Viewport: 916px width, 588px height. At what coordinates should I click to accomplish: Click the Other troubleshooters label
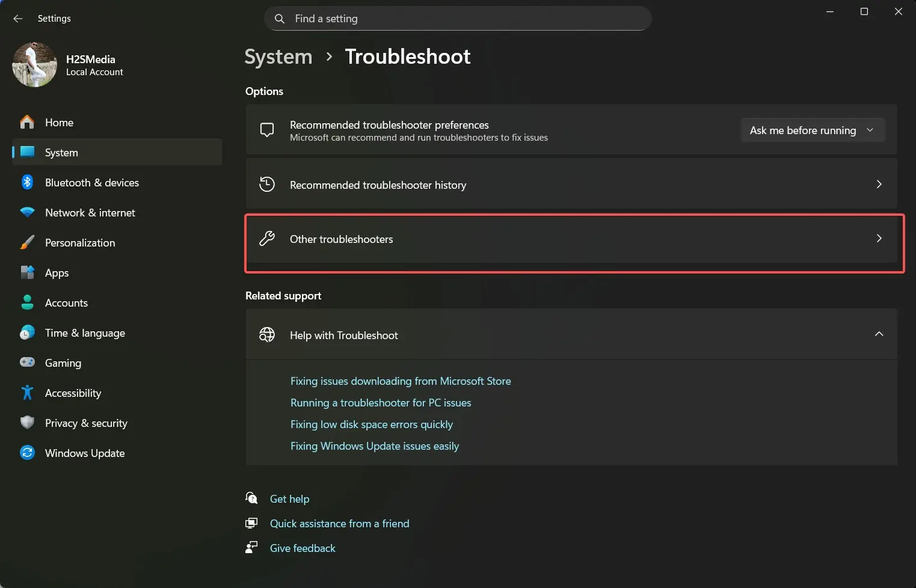(341, 239)
